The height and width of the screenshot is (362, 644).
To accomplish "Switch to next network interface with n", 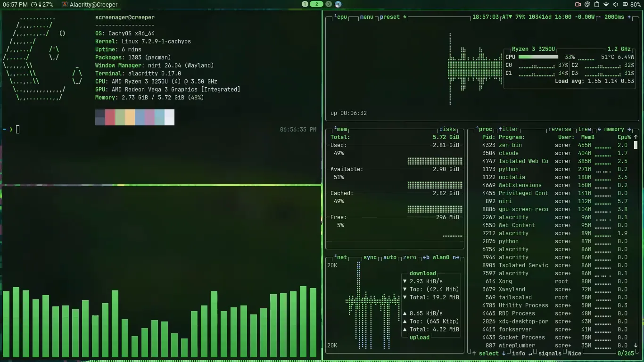I will coord(456,257).
